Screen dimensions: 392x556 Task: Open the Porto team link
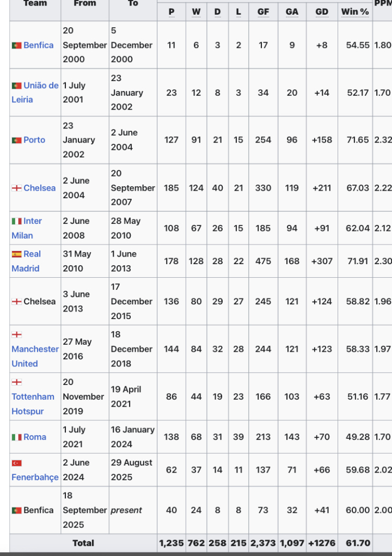(34, 140)
